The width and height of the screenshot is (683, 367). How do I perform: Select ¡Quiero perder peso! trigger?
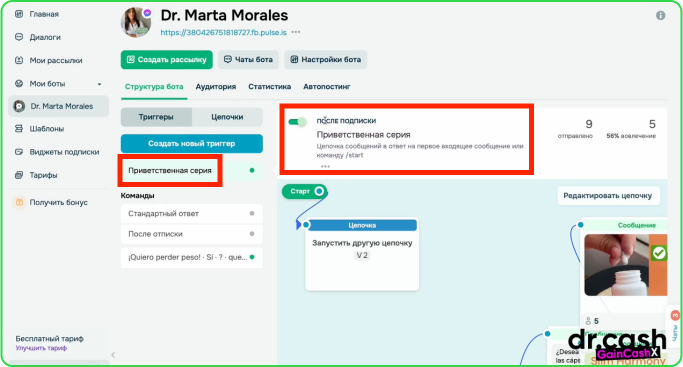pos(192,257)
